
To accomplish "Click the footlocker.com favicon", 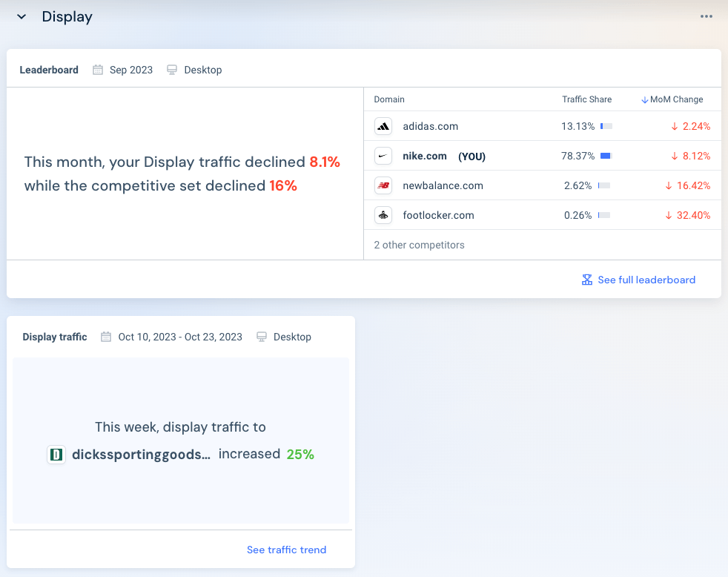I will click(x=383, y=215).
